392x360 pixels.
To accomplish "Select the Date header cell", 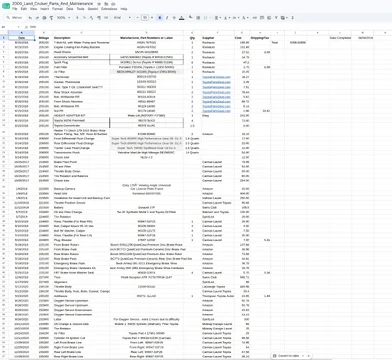I will [x=21, y=38].
